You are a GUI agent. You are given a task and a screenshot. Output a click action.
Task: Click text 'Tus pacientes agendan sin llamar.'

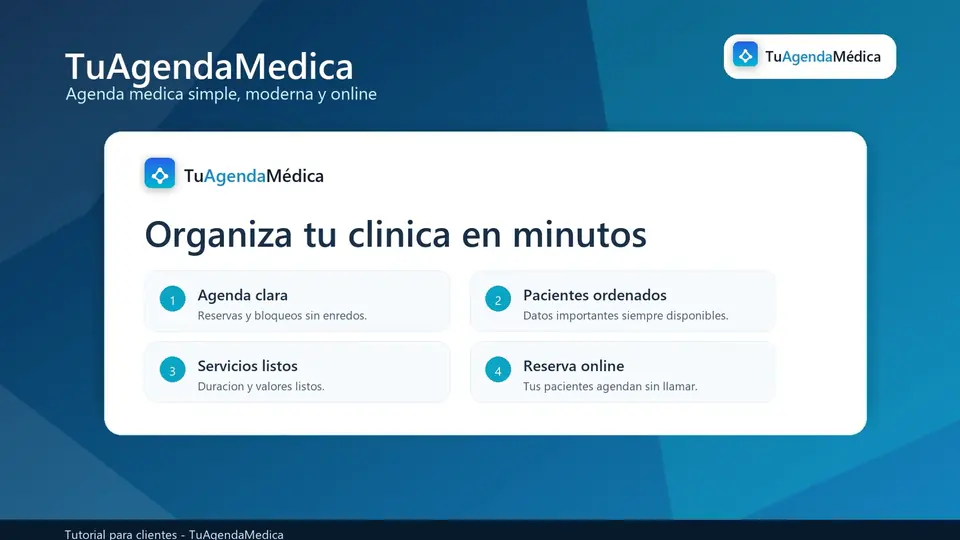pos(610,386)
